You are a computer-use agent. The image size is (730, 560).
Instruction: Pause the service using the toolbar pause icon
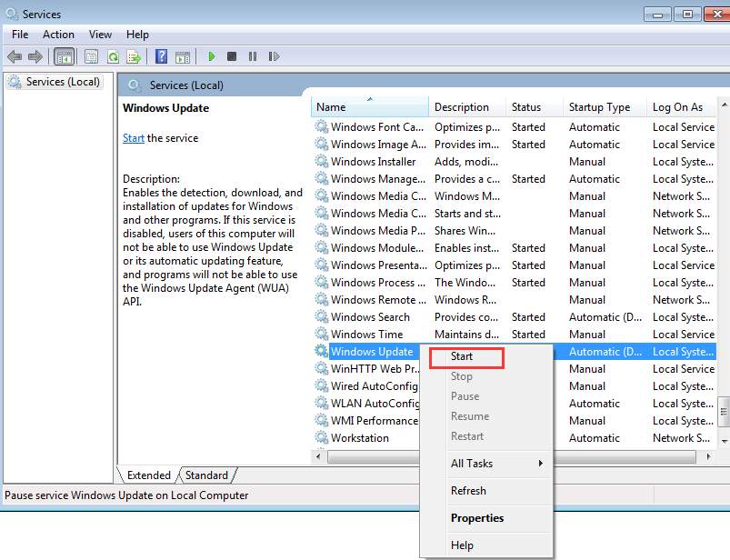tap(253, 56)
